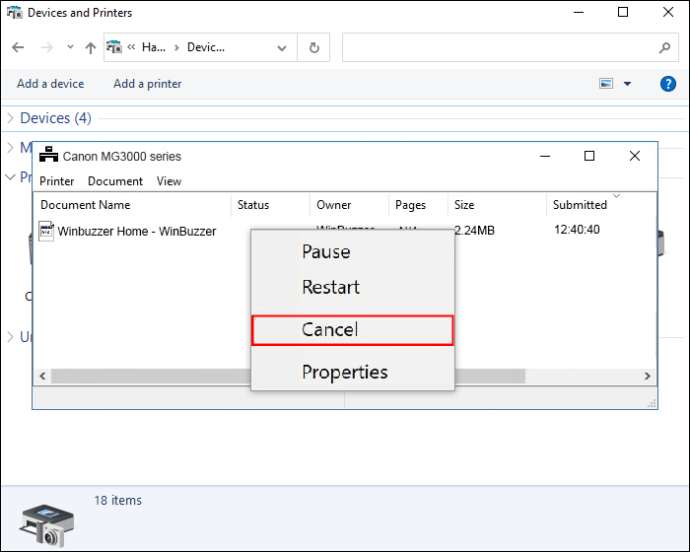Click the address bar location icon

[114, 47]
